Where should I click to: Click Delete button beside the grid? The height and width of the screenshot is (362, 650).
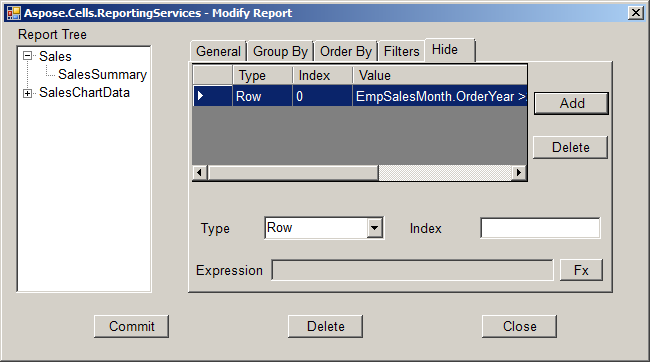click(570, 147)
